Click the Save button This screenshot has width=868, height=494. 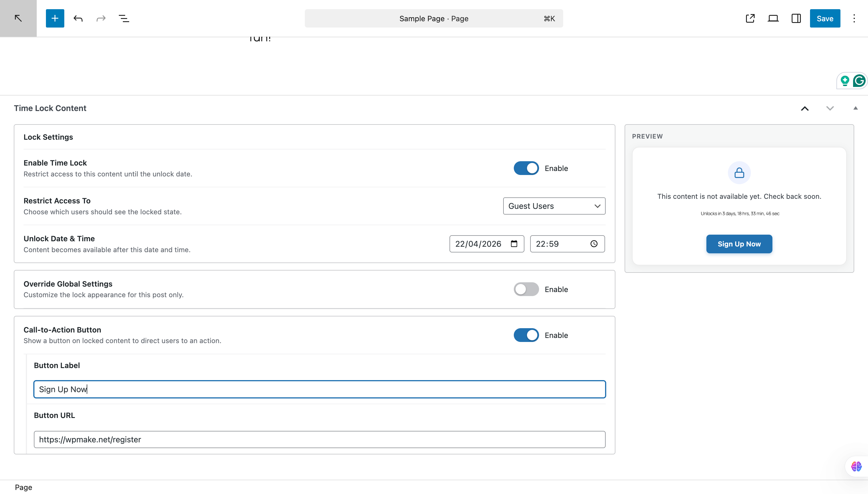coord(825,18)
